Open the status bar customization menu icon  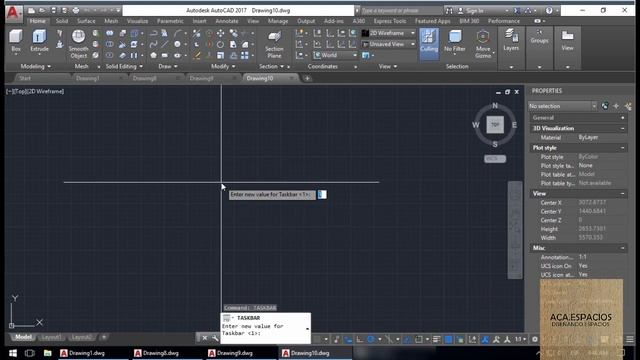click(x=630, y=339)
